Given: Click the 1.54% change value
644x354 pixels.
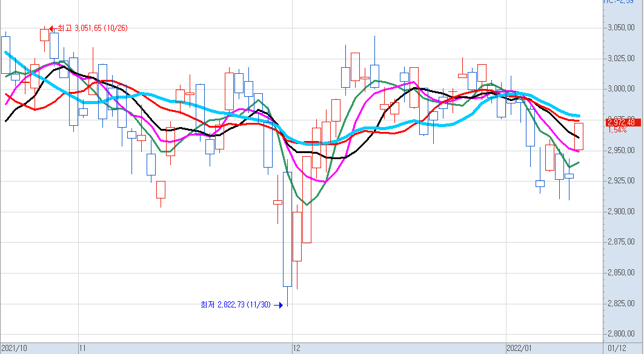Looking at the screenshot, I should click(x=617, y=129).
